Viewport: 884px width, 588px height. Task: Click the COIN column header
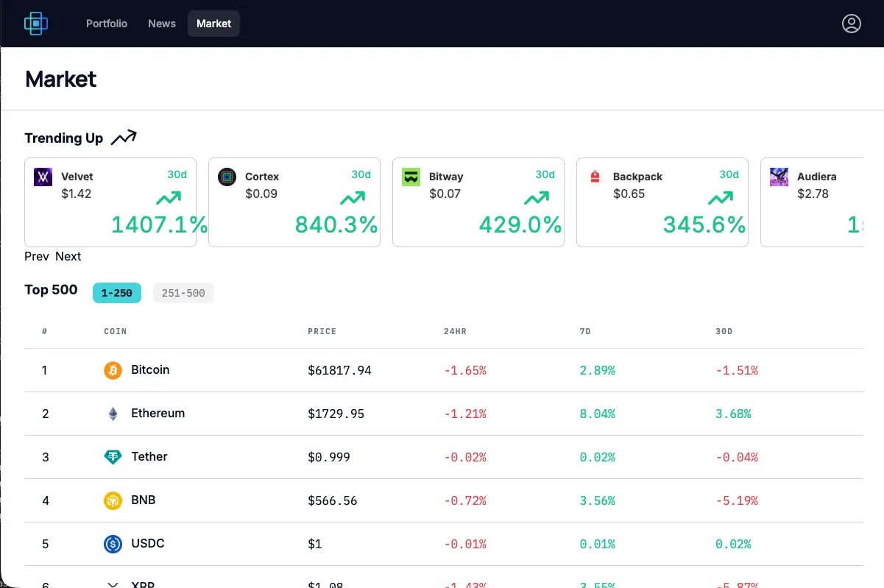(x=116, y=331)
